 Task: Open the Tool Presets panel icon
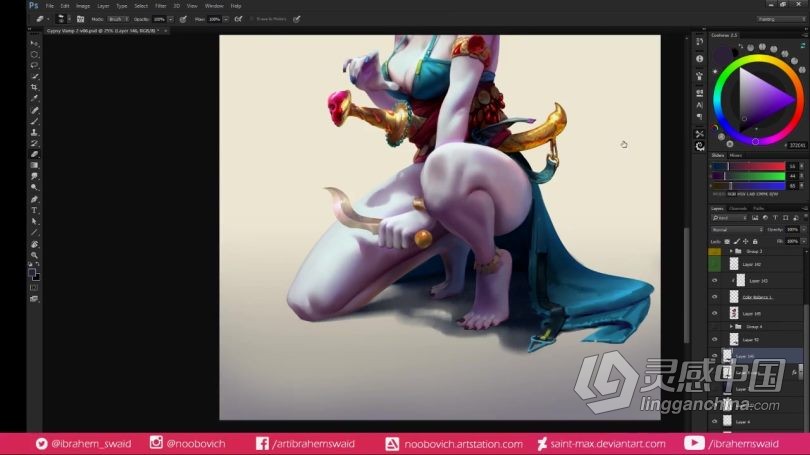(699, 134)
